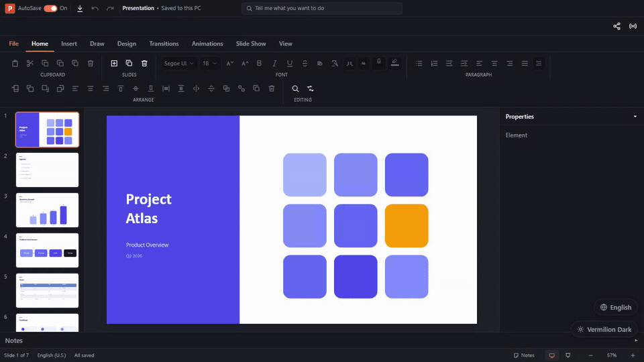
Task: Add a new slide with plus icon
Action: coord(114,63)
